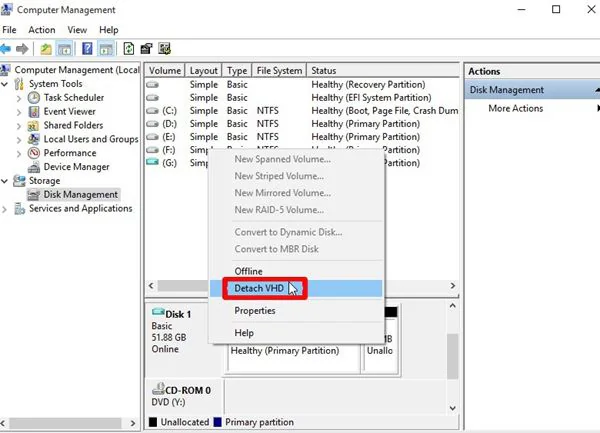The height and width of the screenshot is (433, 600).
Task: Click the cyan drive icon for volume (G:)
Action: [x=152, y=162]
